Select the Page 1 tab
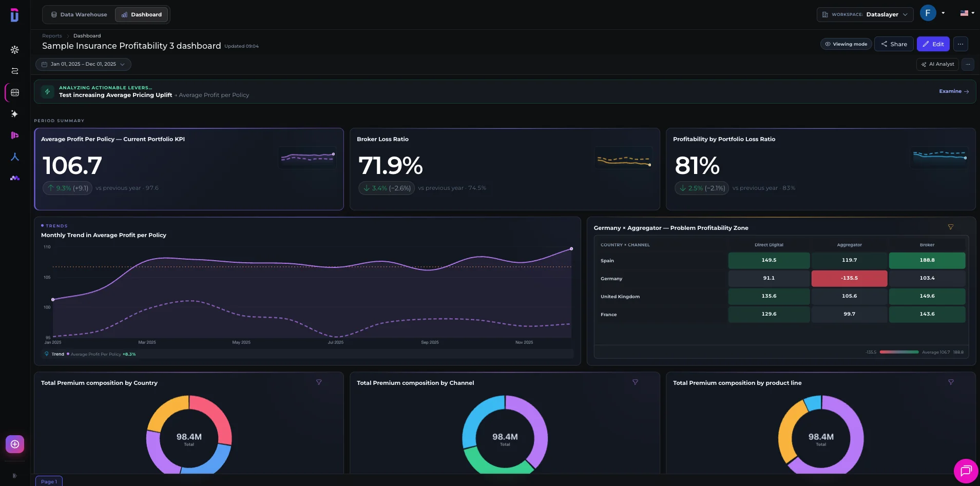The width and height of the screenshot is (980, 486). [x=49, y=481]
